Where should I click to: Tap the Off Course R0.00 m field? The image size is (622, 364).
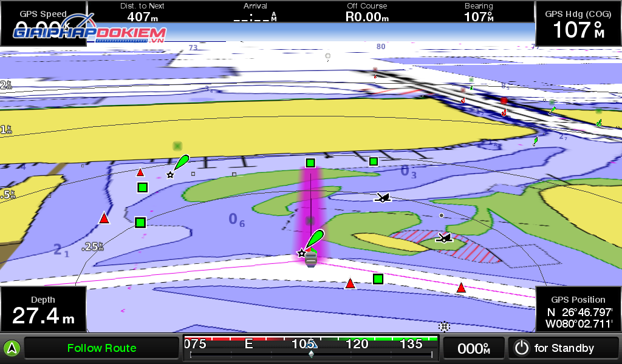(x=367, y=12)
